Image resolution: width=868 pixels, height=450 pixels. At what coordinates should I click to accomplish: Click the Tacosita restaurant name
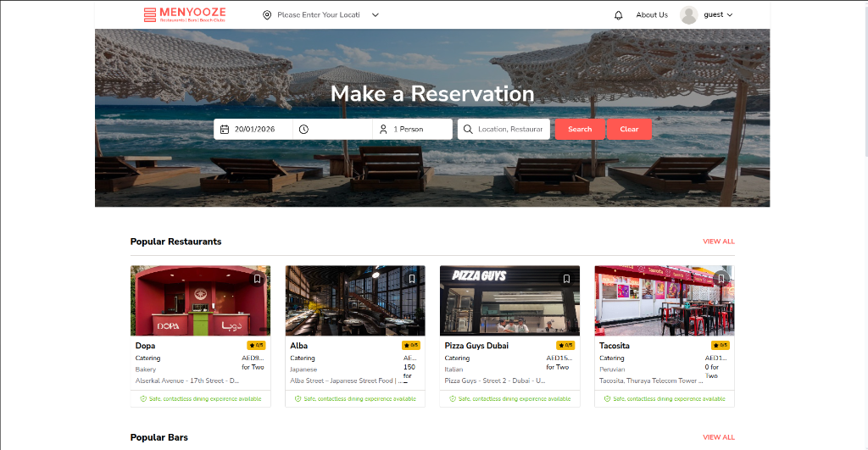tap(615, 346)
